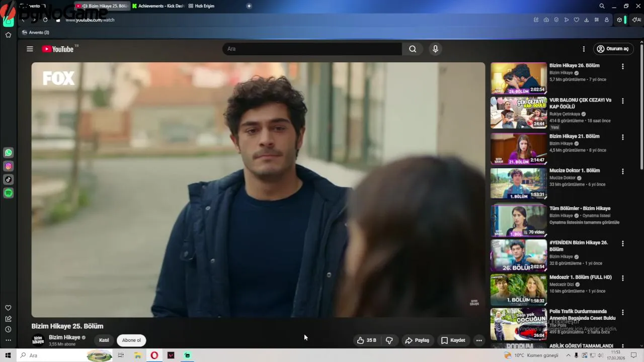Open TikTok in the Opera sidebar
Screen dimensions: 644x362
click(x=9, y=179)
